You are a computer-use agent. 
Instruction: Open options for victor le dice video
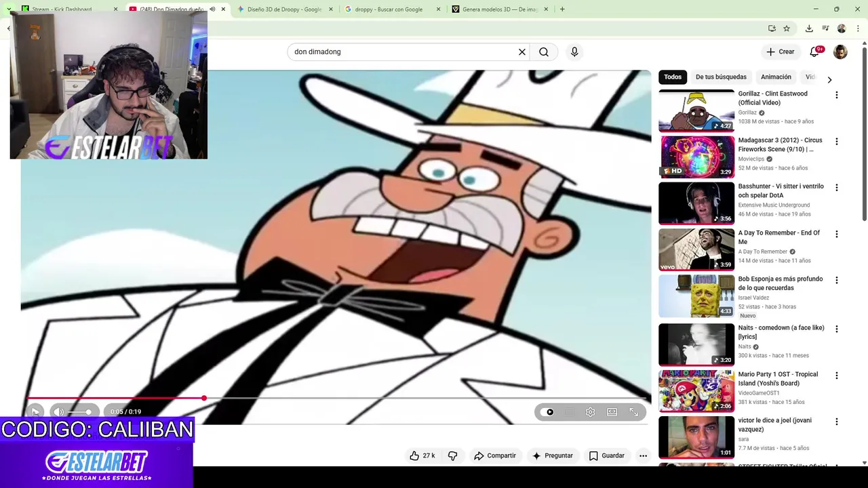coord(837,422)
